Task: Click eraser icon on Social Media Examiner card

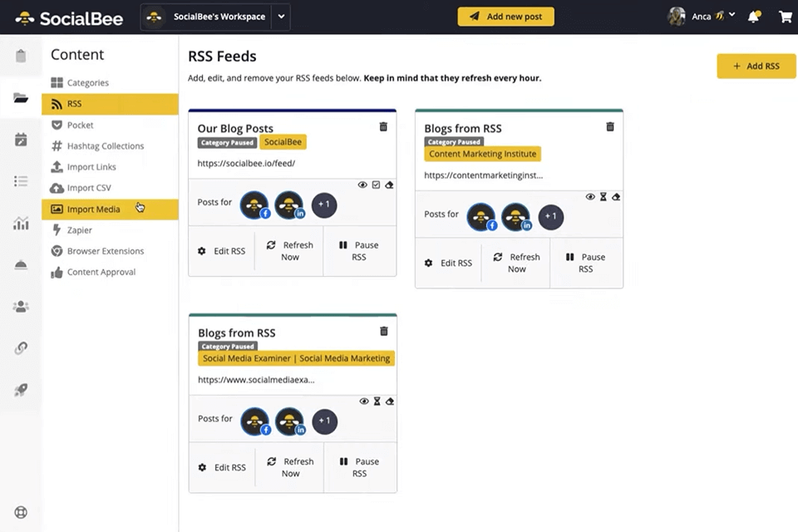Action: (390, 401)
